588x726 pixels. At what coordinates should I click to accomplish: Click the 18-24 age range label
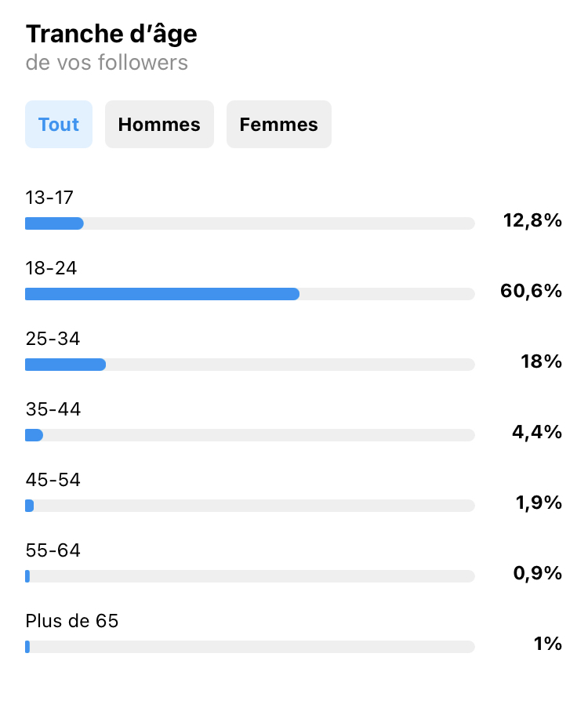coord(52,268)
